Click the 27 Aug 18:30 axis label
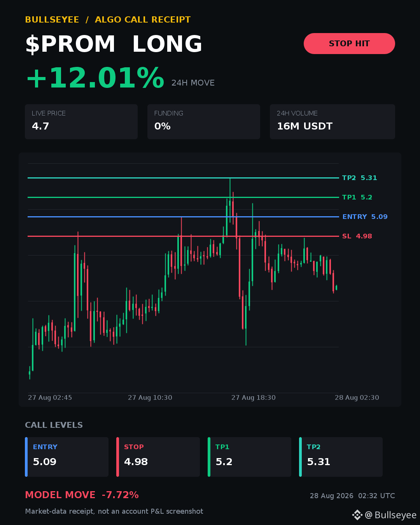This screenshot has height=525, width=420. [x=254, y=397]
